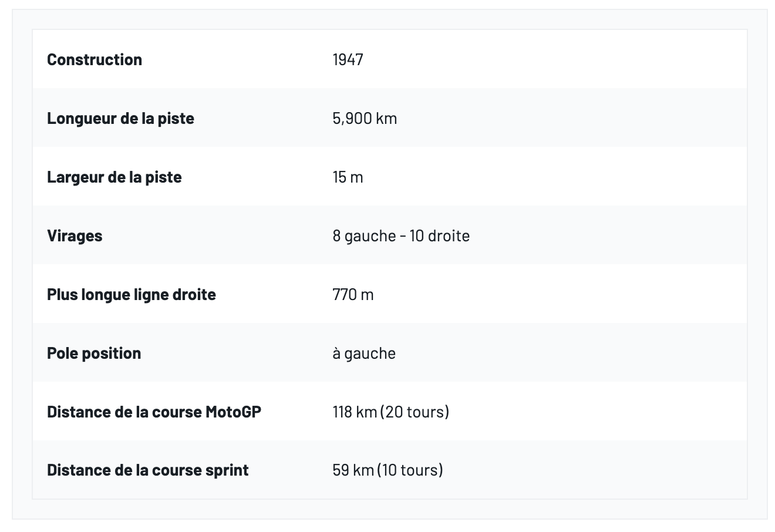
Task: Select the "à gauche" pole position value
Action: click(364, 353)
